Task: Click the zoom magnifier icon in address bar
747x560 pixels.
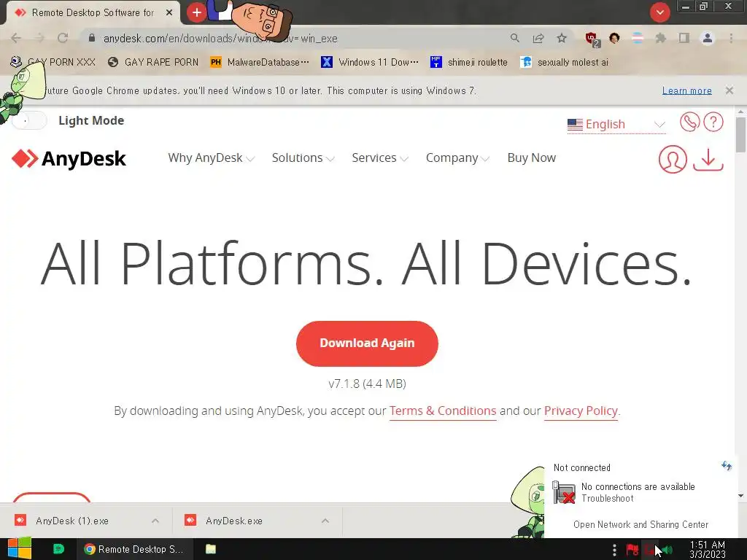Action: point(514,38)
